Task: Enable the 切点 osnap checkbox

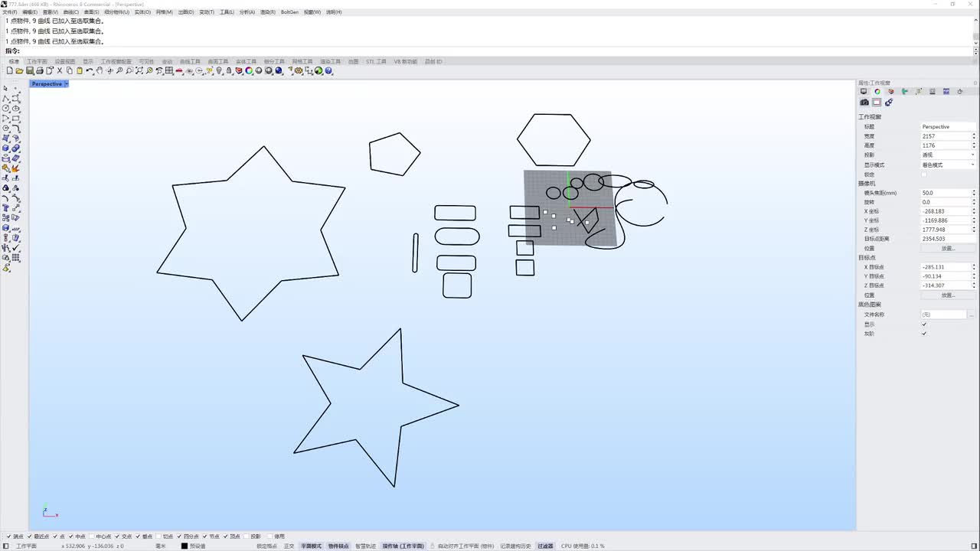Action: (x=160, y=536)
